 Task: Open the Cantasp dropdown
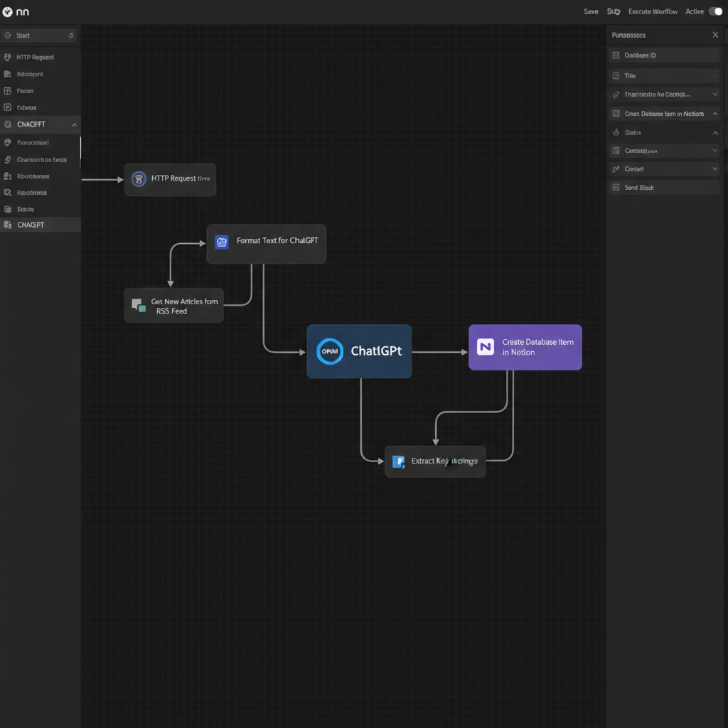[715, 151]
